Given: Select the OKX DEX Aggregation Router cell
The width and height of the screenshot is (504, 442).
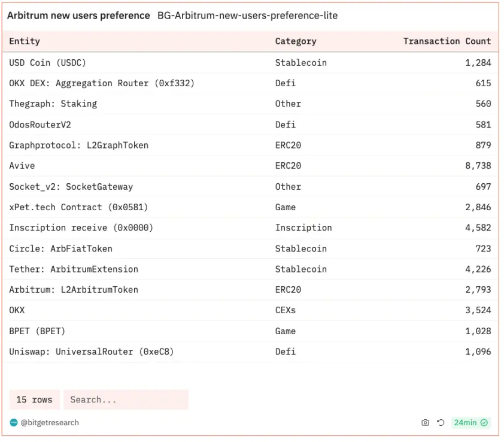Looking at the screenshot, I should (102, 83).
